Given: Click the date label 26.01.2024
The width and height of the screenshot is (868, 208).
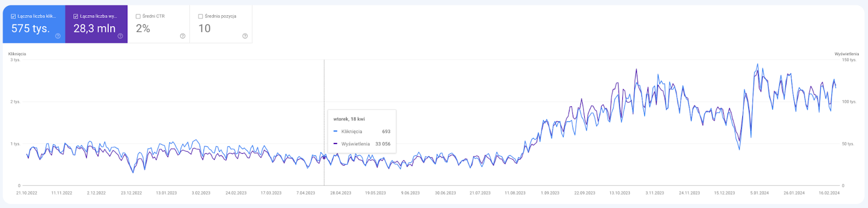Looking at the screenshot, I should click(x=794, y=193).
